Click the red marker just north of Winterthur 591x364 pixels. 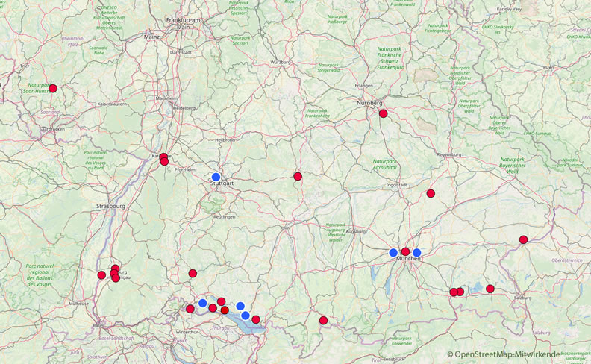[190, 309]
